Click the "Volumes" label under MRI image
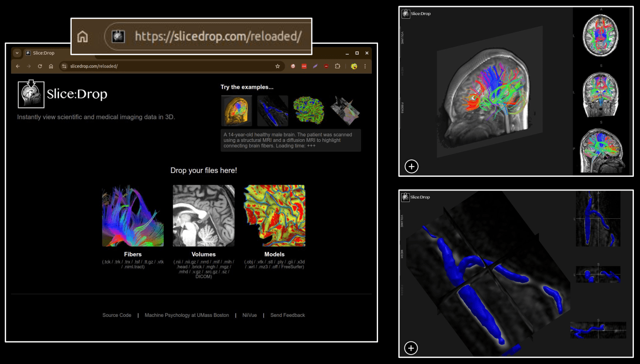 click(204, 254)
